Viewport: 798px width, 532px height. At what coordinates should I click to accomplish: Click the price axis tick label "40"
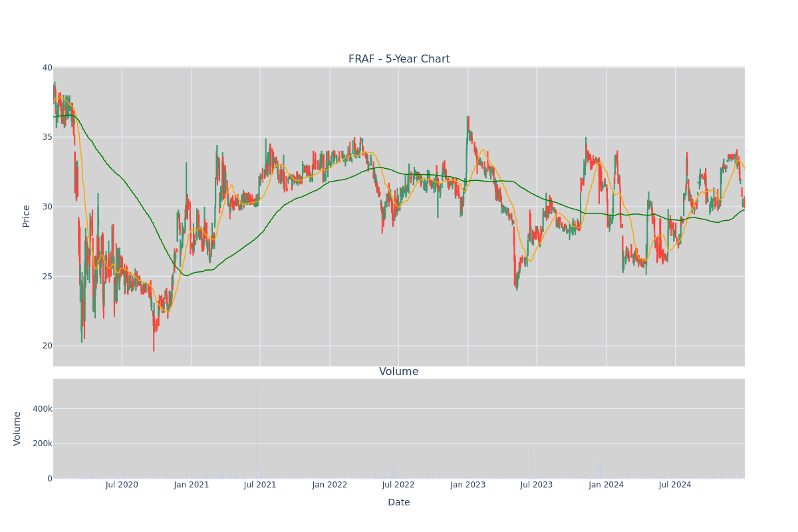coord(47,67)
